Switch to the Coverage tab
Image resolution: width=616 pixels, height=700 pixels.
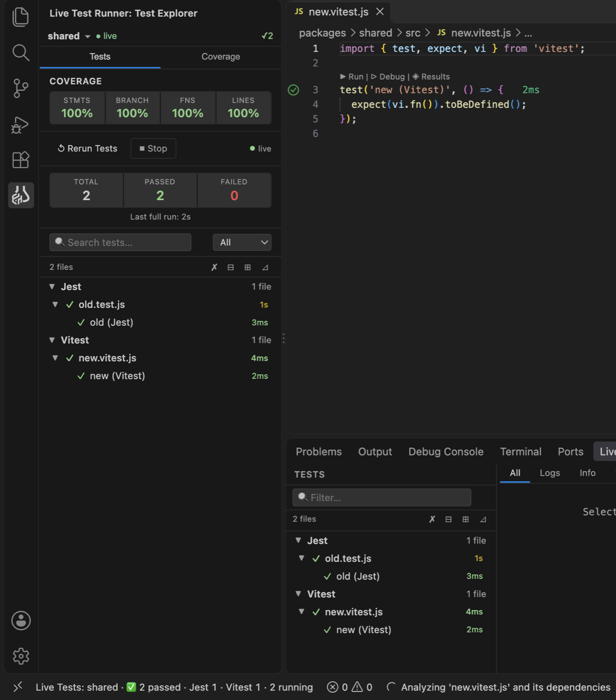pyautogui.click(x=221, y=56)
